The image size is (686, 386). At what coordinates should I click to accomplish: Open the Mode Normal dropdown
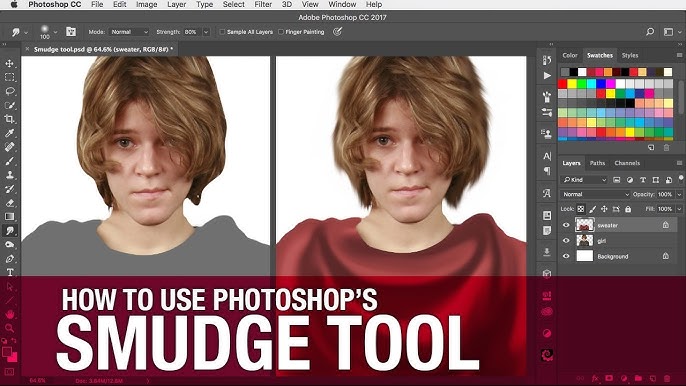(x=129, y=32)
